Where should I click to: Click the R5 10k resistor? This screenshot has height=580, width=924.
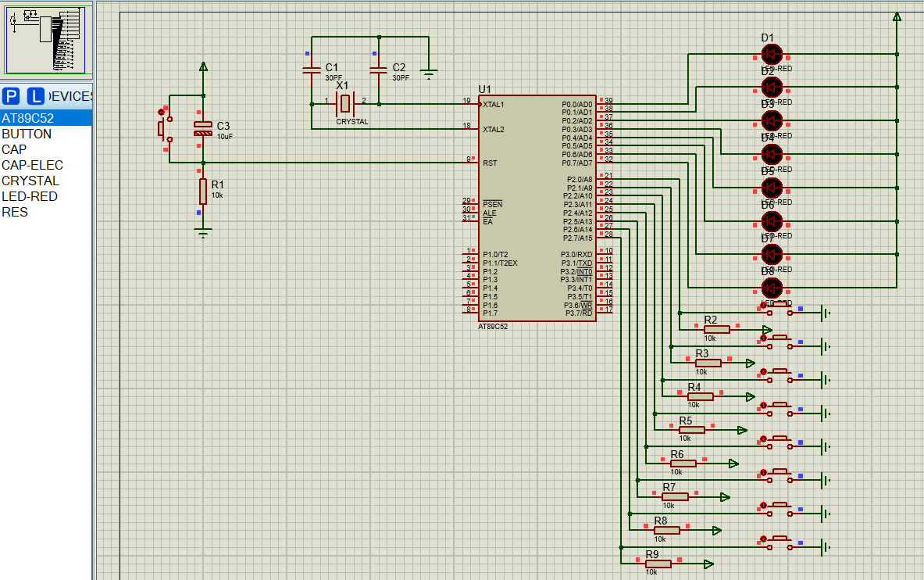pyautogui.click(x=691, y=430)
